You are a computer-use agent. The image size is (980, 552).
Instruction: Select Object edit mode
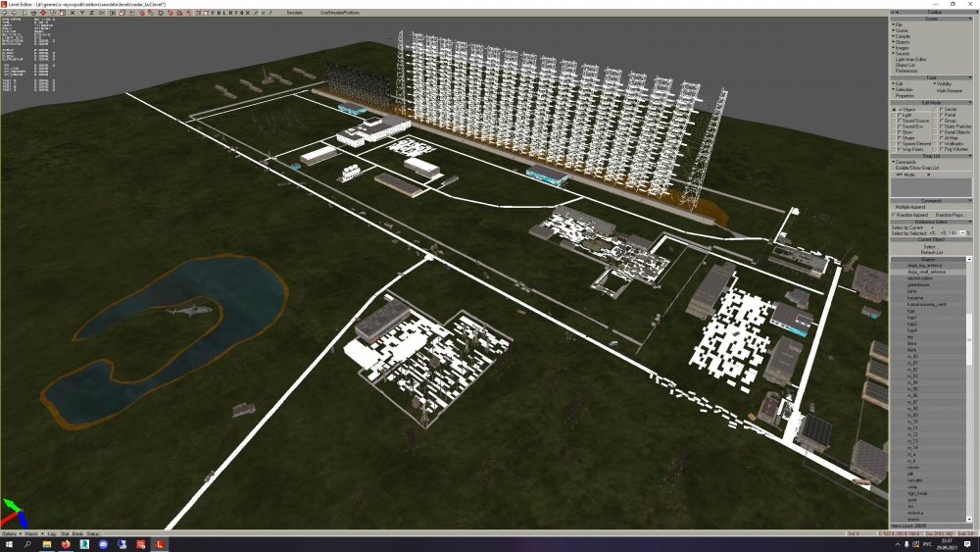(907, 110)
